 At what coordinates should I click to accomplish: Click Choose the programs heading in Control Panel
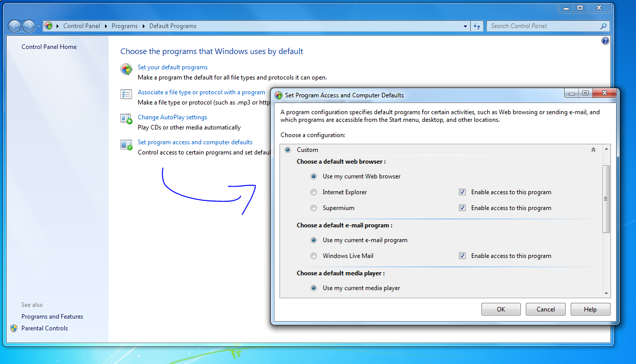coord(212,51)
